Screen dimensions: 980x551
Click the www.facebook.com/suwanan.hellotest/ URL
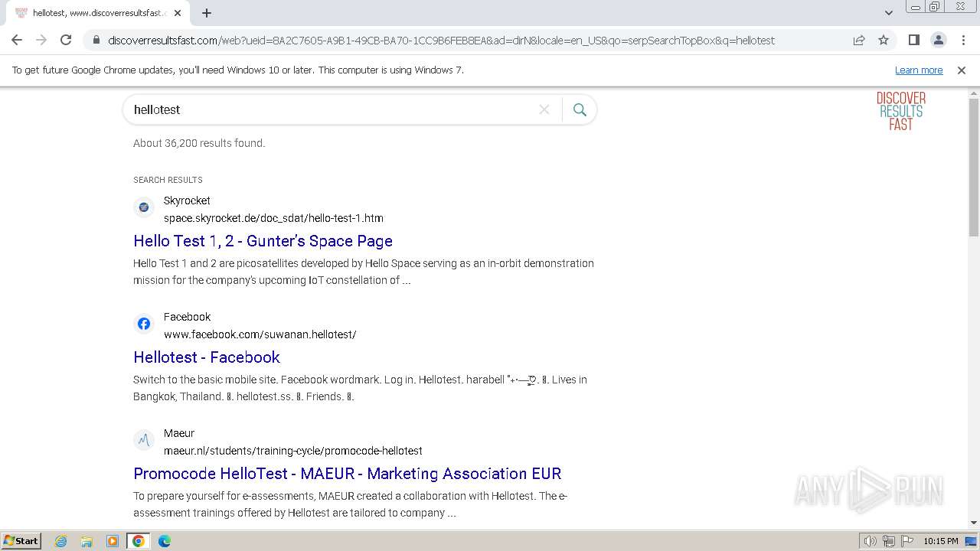(260, 334)
